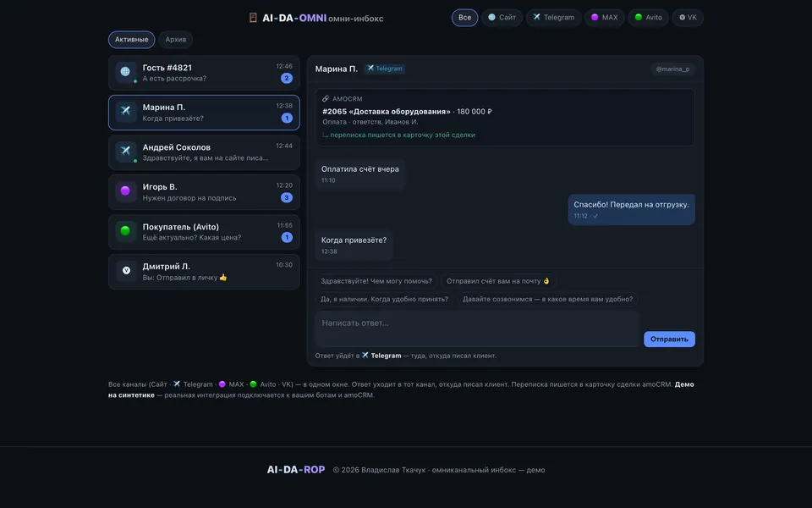This screenshot has width=812, height=508.
Task: Click the AMOCRM label in deal card
Action: pyautogui.click(x=348, y=98)
